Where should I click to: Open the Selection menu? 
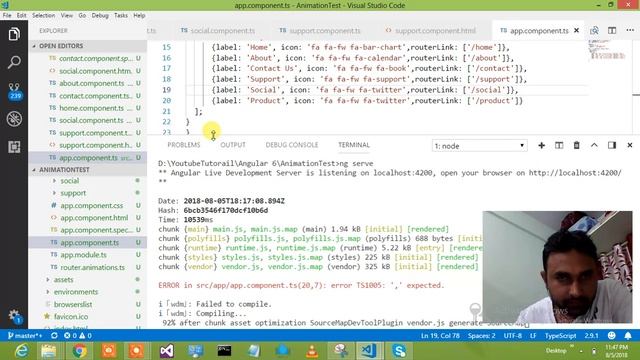(44, 16)
